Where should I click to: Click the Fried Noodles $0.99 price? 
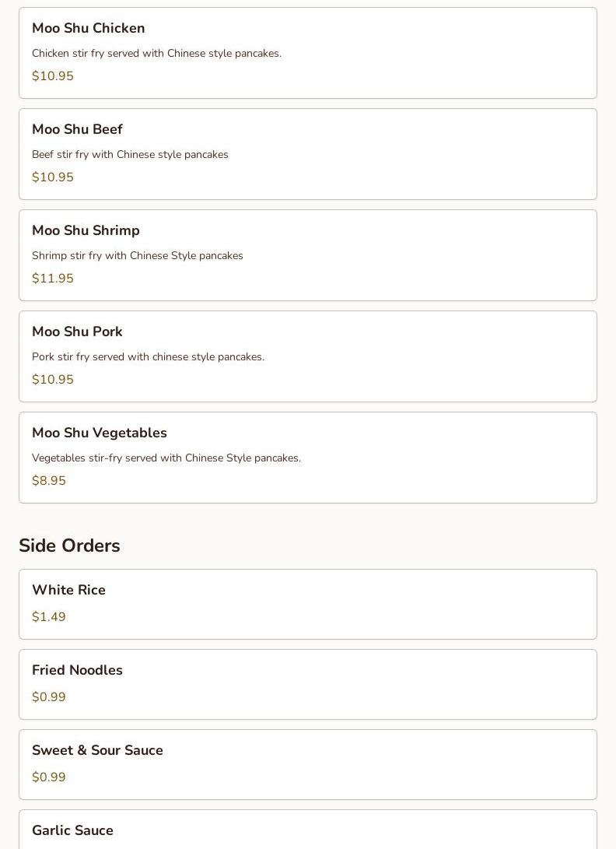pyautogui.click(x=49, y=697)
